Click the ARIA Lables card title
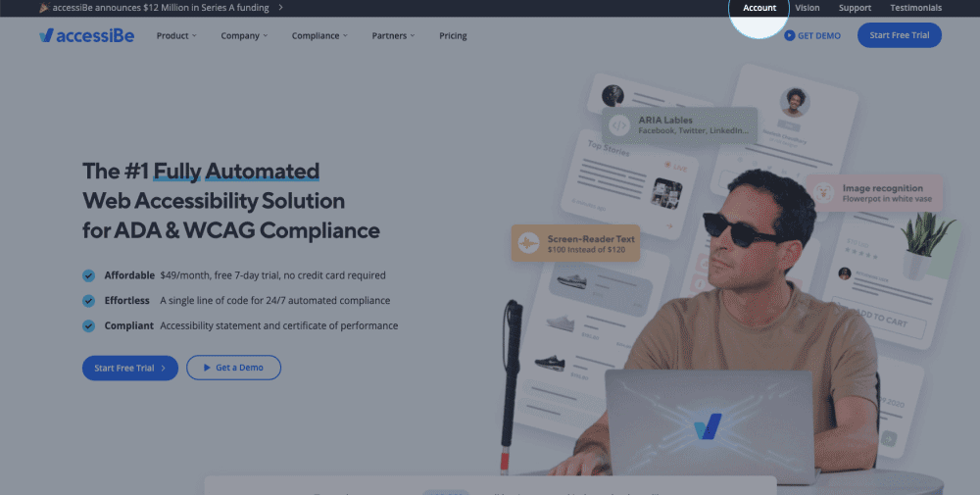 click(x=665, y=120)
